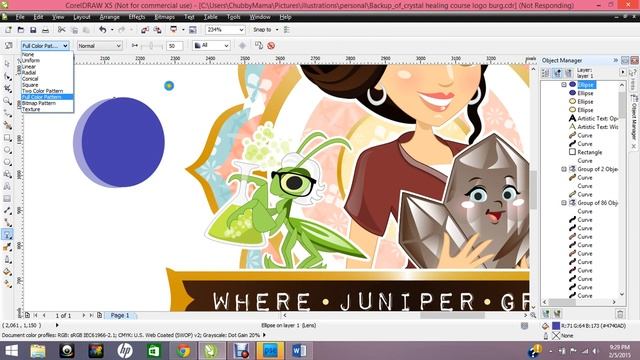Image resolution: width=640 pixels, height=360 pixels.
Task: Select the Crop tool in the toolbox
Action: (7, 89)
